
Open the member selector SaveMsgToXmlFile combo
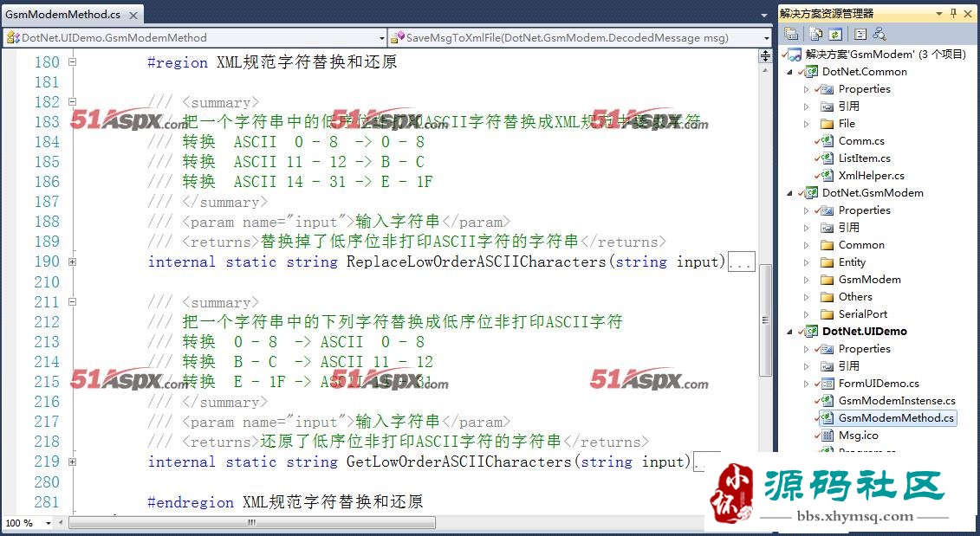coord(580,37)
